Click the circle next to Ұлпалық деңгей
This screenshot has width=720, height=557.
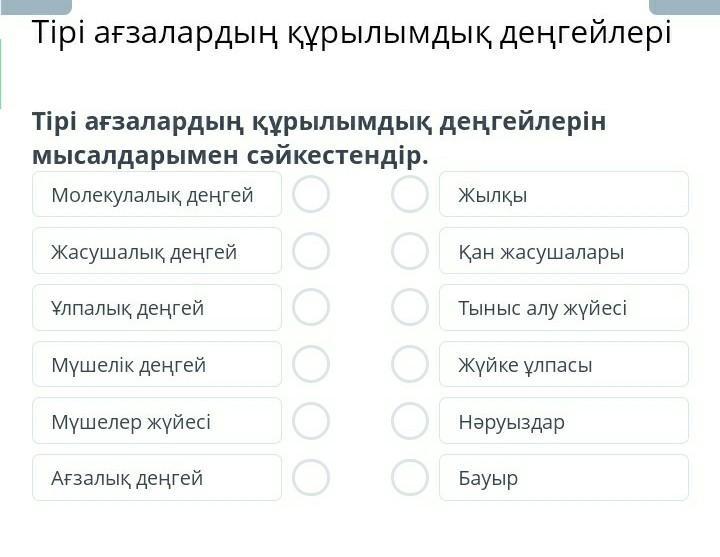pos(311,307)
